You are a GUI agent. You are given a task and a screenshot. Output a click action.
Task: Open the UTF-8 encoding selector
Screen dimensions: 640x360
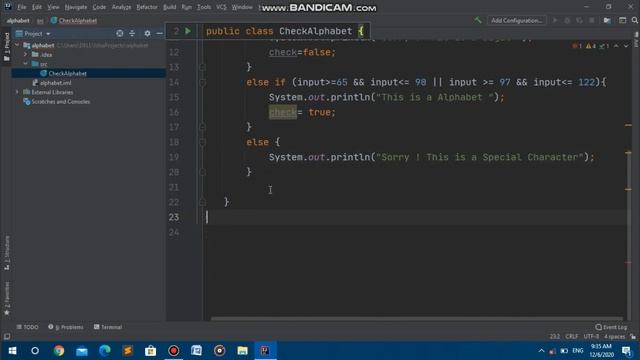(591, 336)
